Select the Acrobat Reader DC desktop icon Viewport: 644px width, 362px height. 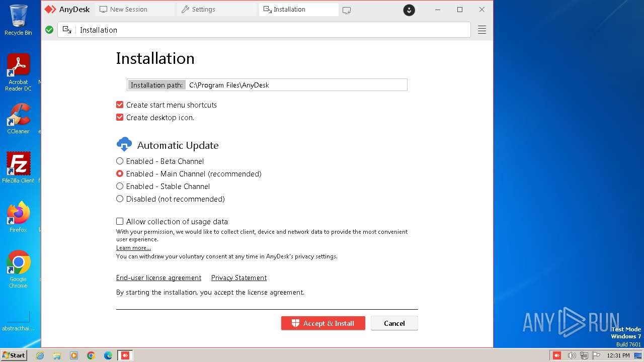pyautogui.click(x=18, y=72)
